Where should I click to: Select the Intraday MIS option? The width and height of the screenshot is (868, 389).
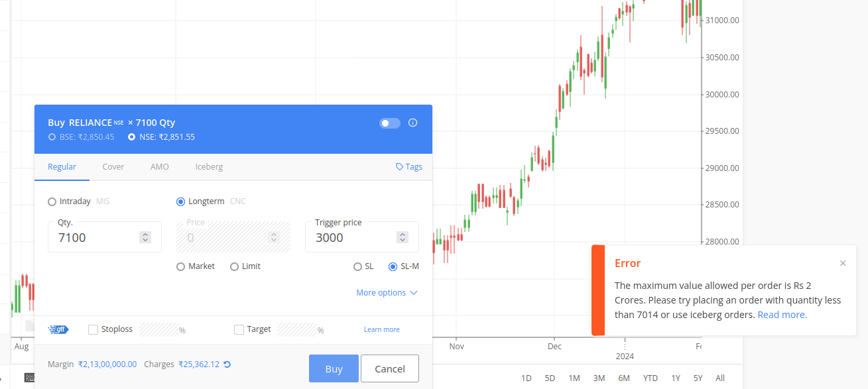coord(52,201)
